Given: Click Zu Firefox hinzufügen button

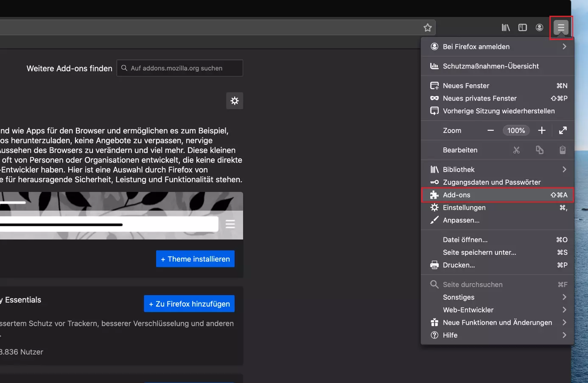Looking at the screenshot, I should tap(189, 304).
